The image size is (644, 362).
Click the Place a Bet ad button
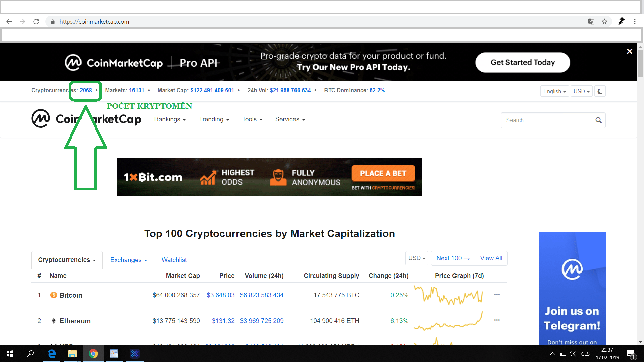pyautogui.click(x=383, y=173)
